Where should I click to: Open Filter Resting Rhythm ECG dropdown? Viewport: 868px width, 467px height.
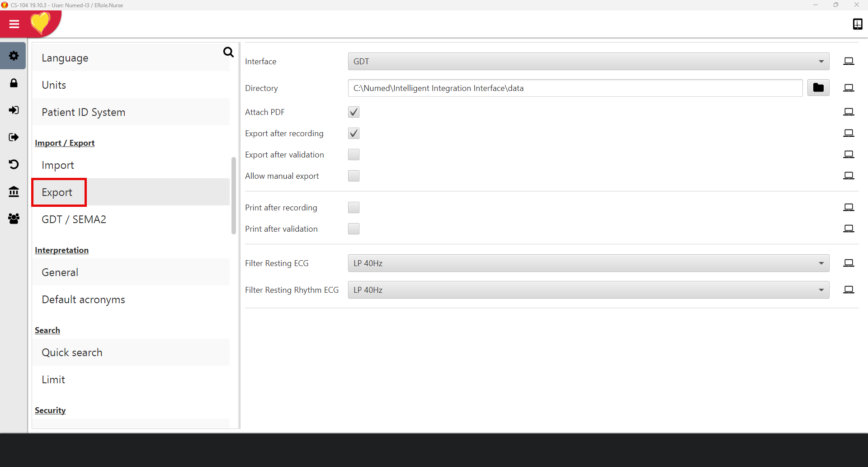pyautogui.click(x=588, y=290)
